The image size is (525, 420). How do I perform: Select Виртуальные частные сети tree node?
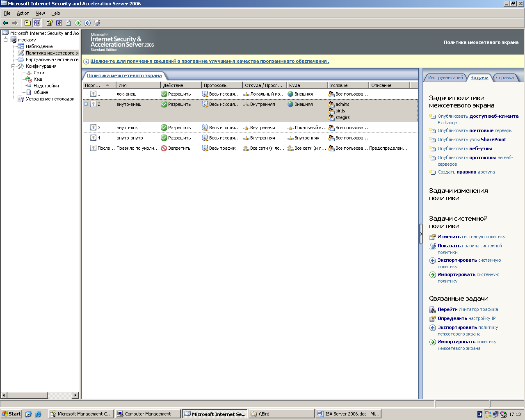[52, 59]
